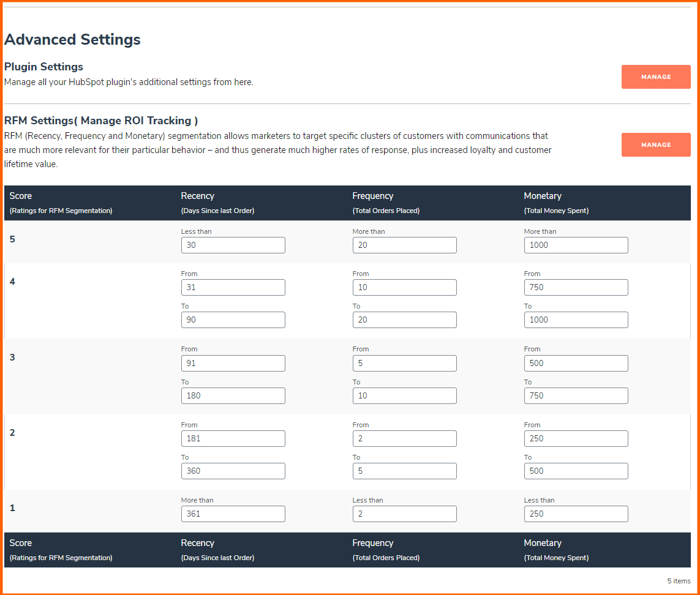Click bottom footer Score column label

pyautogui.click(x=21, y=543)
